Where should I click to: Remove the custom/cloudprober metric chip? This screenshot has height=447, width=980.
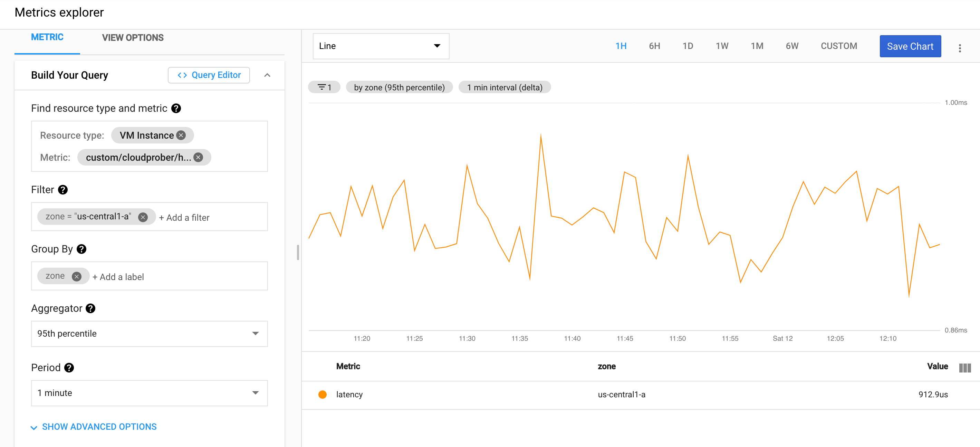point(198,157)
